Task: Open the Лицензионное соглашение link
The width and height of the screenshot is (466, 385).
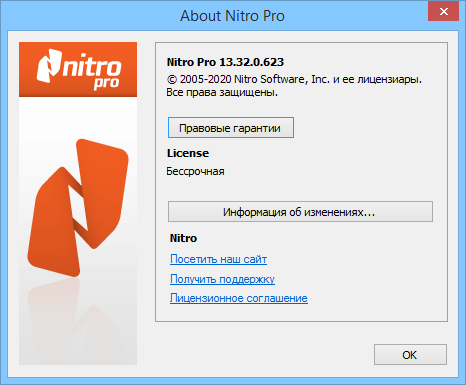Action: tap(239, 298)
